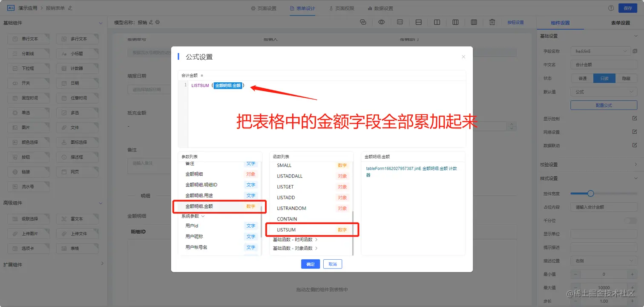This screenshot has height=307, width=644.
Task: Switch to the 数据设置 tab
Action: pos(380,9)
